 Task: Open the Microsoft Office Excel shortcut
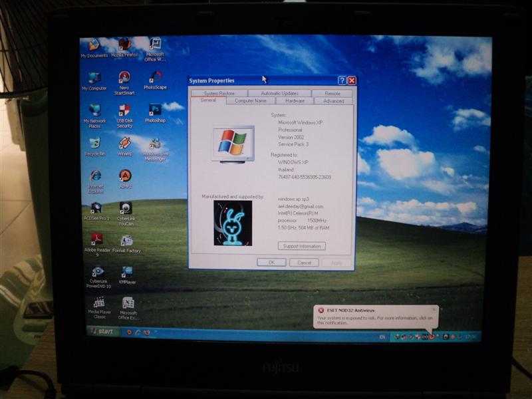pyautogui.click(x=128, y=308)
